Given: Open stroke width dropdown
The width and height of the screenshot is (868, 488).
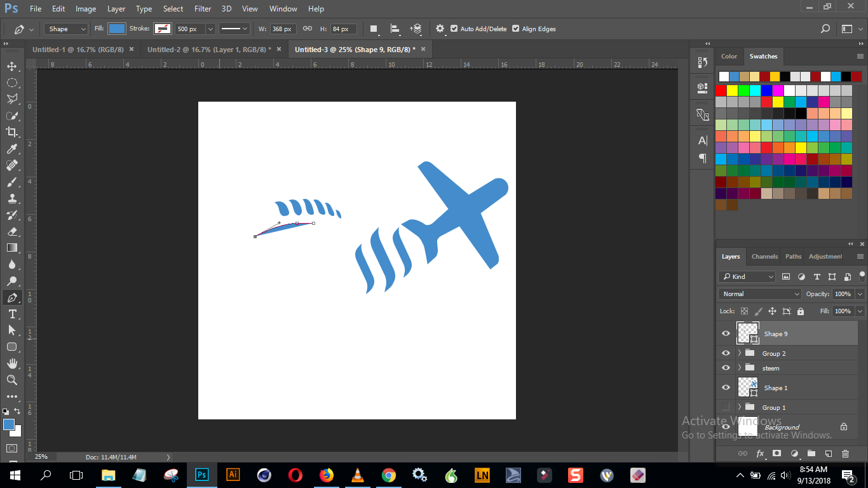Looking at the screenshot, I should [210, 29].
